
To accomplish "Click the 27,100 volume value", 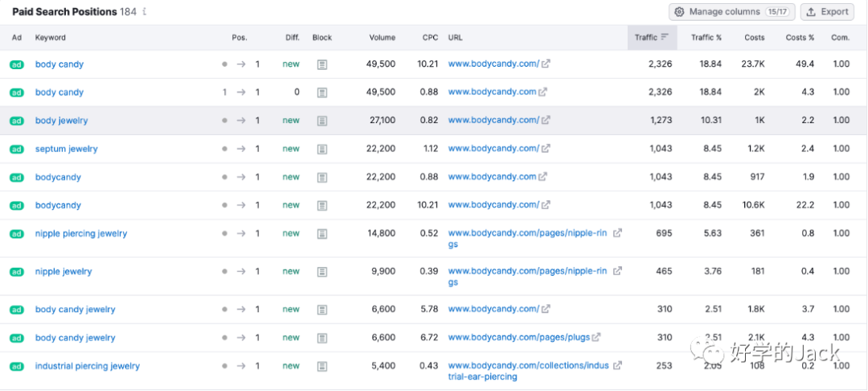I will click(383, 120).
